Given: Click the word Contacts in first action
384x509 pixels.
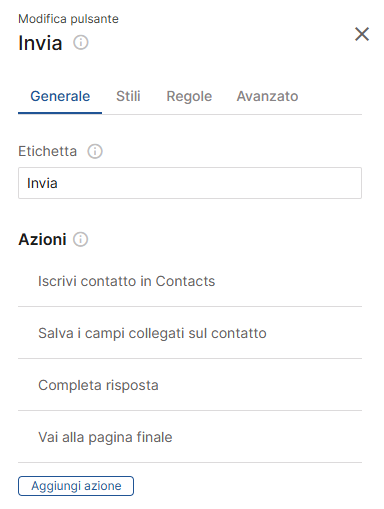Looking at the screenshot, I should [185, 281].
